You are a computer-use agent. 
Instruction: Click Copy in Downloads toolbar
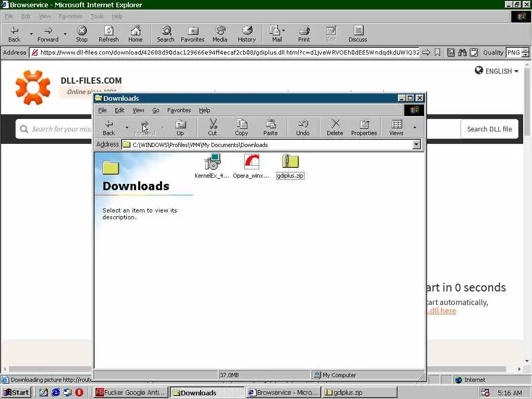[x=241, y=128]
